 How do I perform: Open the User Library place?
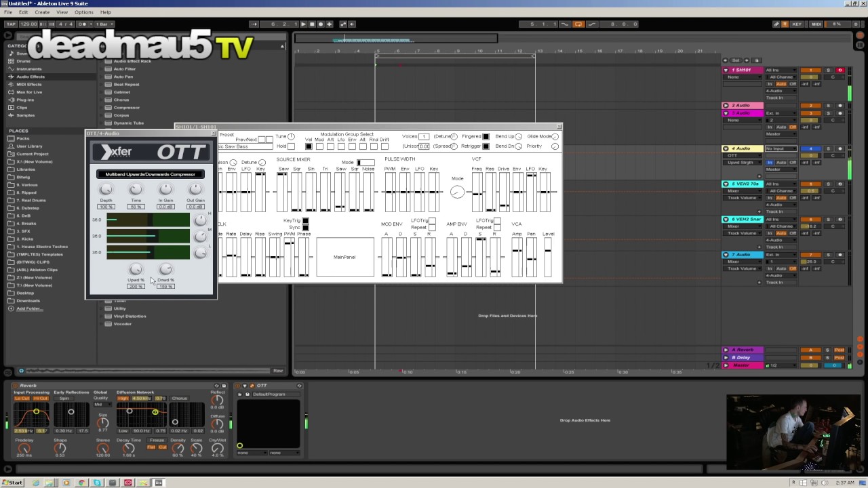pyautogui.click(x=29, y=146)
